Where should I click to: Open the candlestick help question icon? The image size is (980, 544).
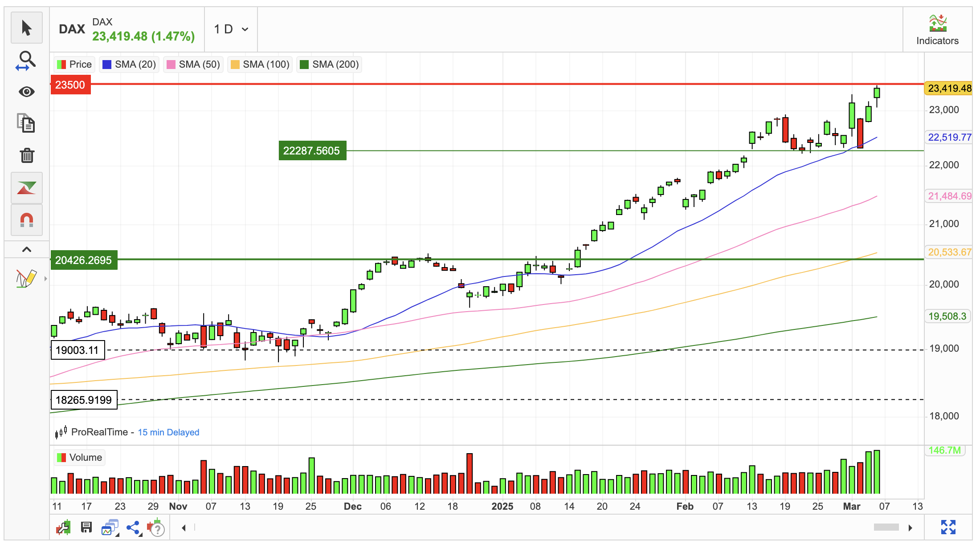point(156,528)
